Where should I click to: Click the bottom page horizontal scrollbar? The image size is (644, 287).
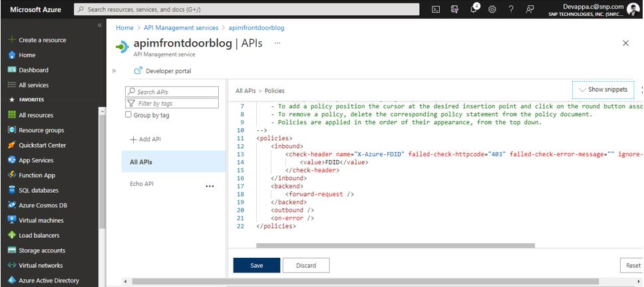[365, 281]
